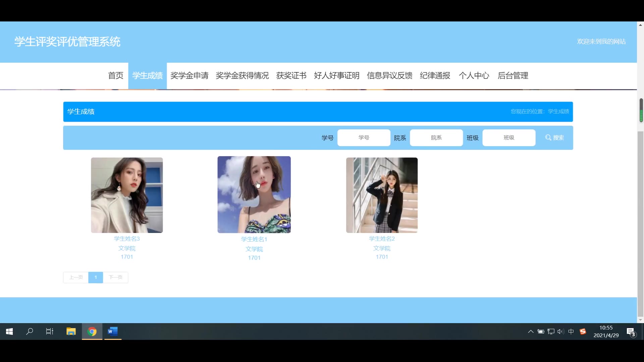The height and width of the screenshot is (362, 644).
Task: Click the 学号 input field
Action: [x=364, y=138]
